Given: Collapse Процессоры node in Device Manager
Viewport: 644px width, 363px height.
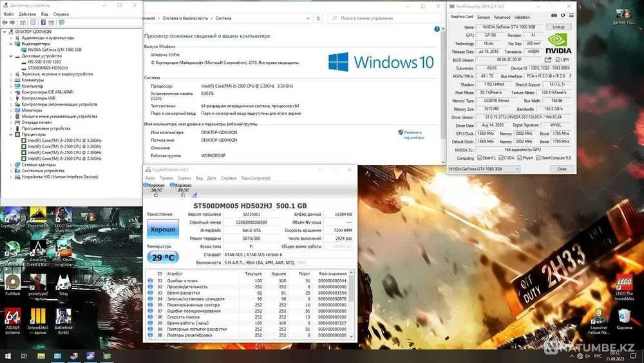Looking at the screenshot, I should 11,134.
